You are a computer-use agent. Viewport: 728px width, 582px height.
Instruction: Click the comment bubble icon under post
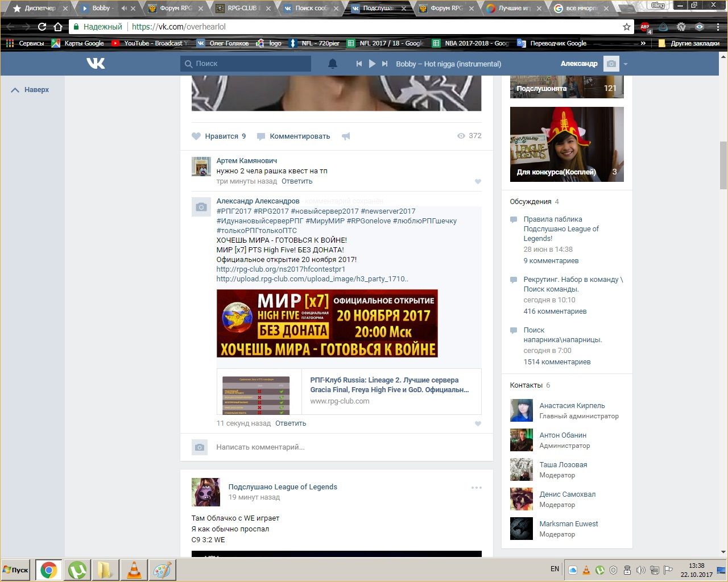pyautogui.click(x=261, y=136)
